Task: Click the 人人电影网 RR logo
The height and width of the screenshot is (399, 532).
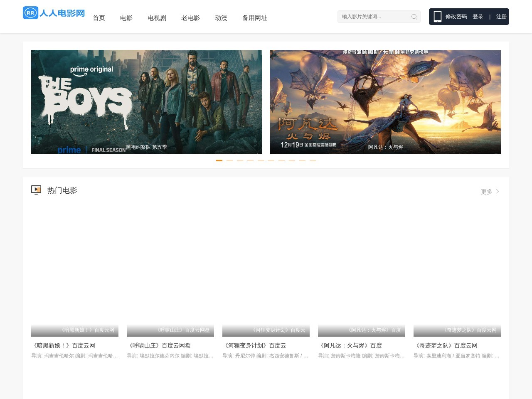Action: click(x=54, y=13)
